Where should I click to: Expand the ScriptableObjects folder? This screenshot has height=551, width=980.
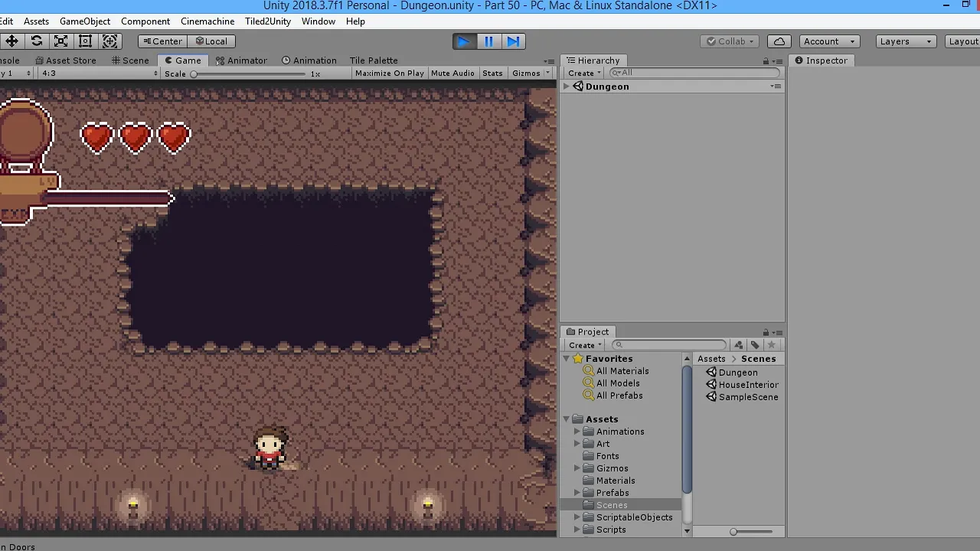pos(577,517)
